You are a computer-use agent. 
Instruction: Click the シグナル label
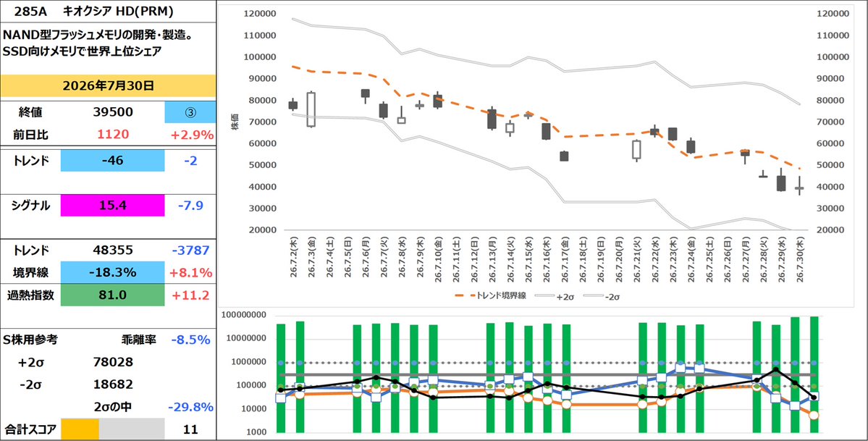point(30,206)
